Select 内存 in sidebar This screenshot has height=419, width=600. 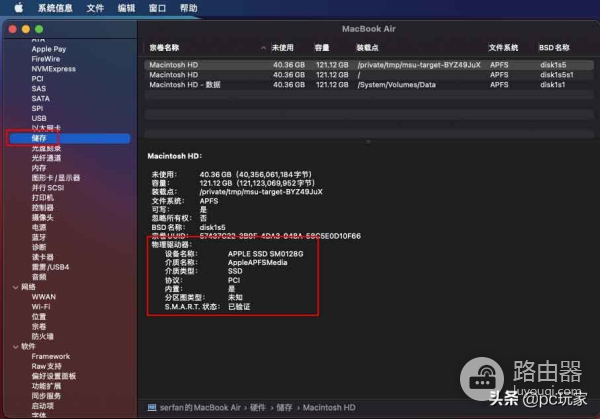click(39, 168)
